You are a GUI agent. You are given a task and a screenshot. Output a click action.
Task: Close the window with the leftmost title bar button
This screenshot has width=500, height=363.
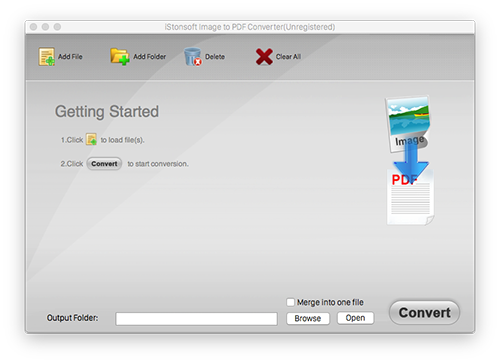(x=33, y=27)
